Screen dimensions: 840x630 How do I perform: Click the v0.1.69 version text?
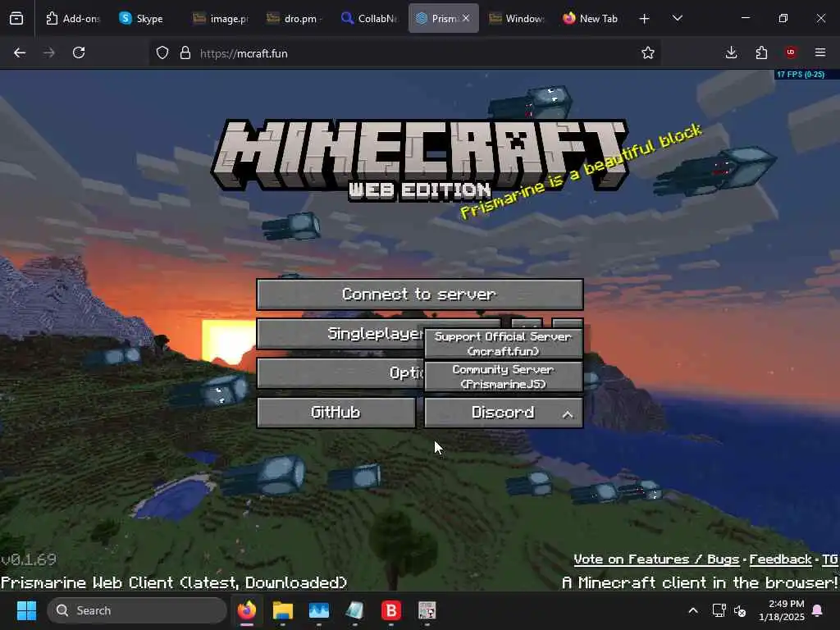pos(29,559)
